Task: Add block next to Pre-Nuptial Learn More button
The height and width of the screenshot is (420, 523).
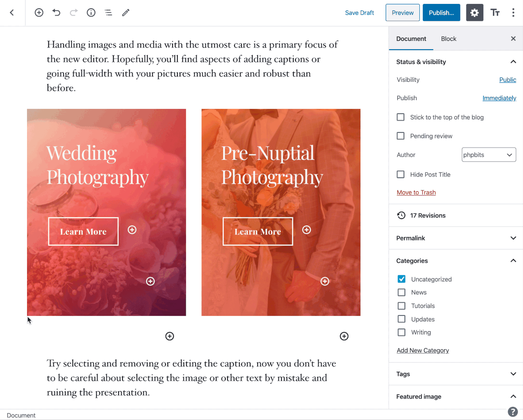Action: [307, 230]
